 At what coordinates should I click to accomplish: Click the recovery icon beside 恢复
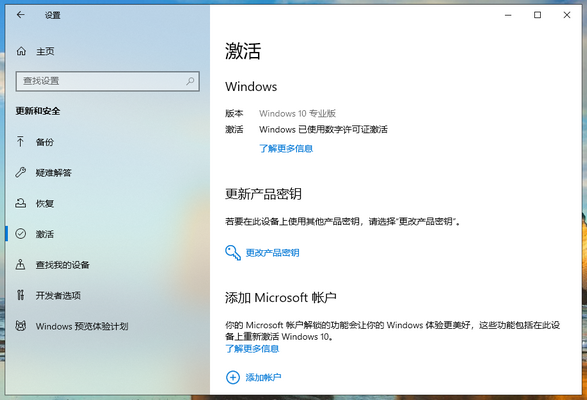[x=21, y=203]
